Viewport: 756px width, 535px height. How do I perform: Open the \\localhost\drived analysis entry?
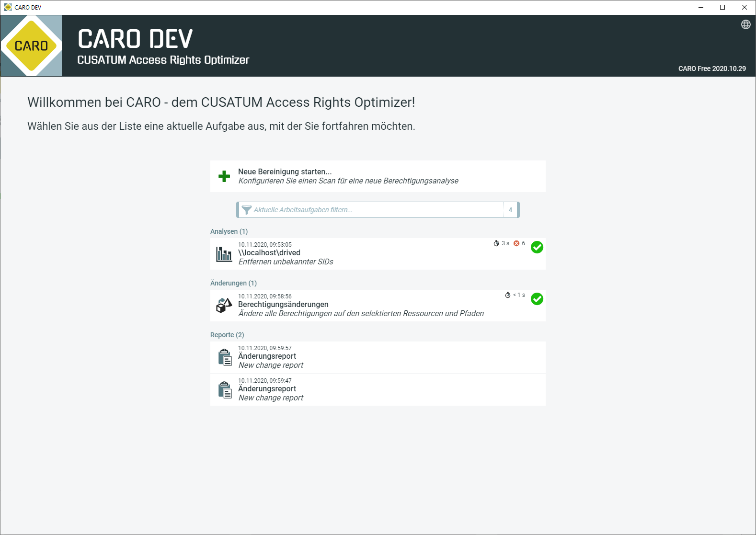378,254
